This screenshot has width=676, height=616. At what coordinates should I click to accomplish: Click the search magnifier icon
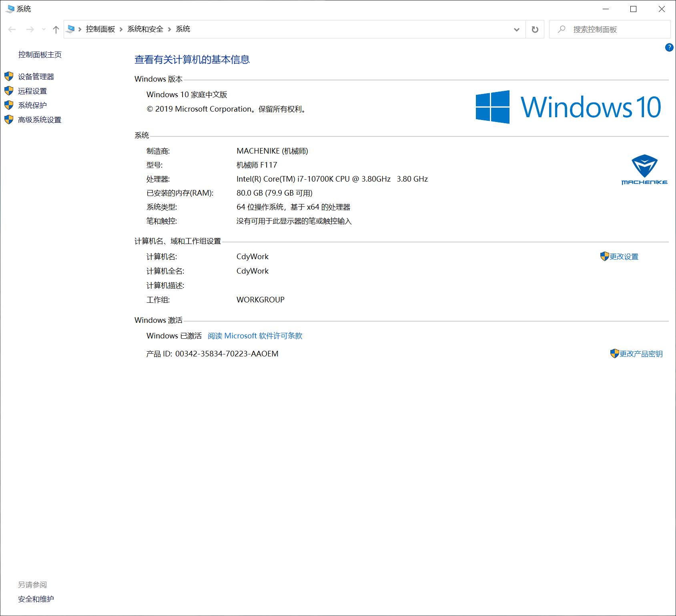(x=562, y=29)
